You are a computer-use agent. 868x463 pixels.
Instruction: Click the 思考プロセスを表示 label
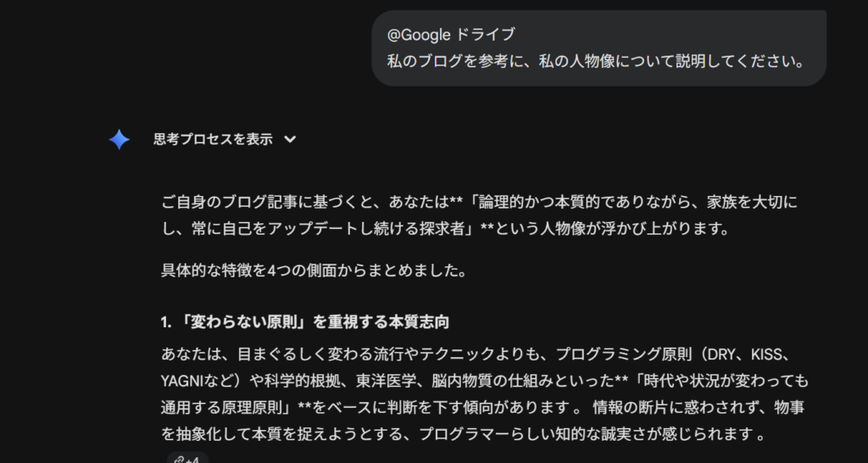click(213, 140)
